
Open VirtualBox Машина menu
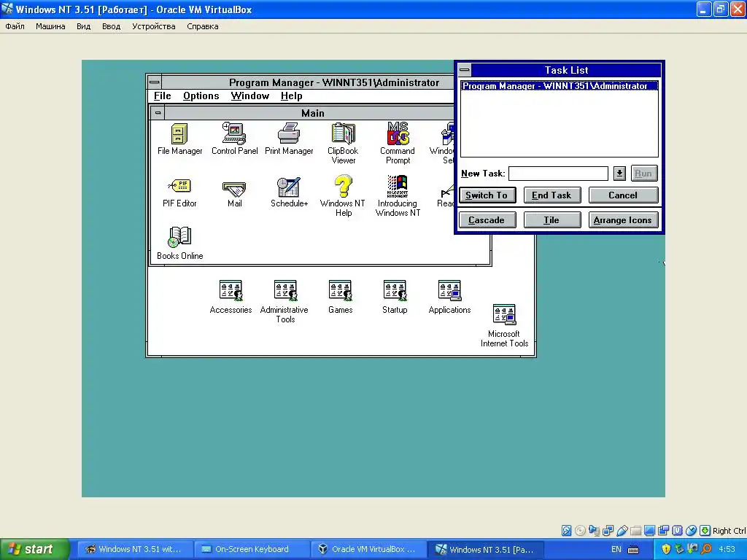pyautogui.click(x=50, y=26)
